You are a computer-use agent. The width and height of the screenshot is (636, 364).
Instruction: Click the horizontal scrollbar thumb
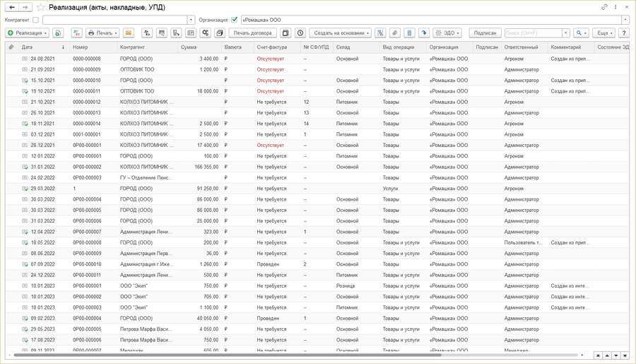[x=227, y=355]
